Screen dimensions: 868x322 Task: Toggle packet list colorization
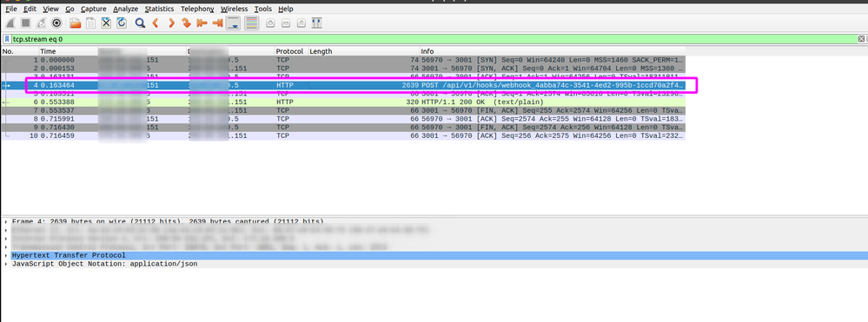[252, 23]
